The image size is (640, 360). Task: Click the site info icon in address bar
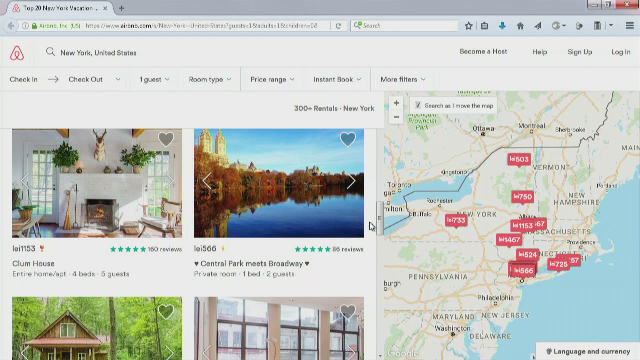25,25
